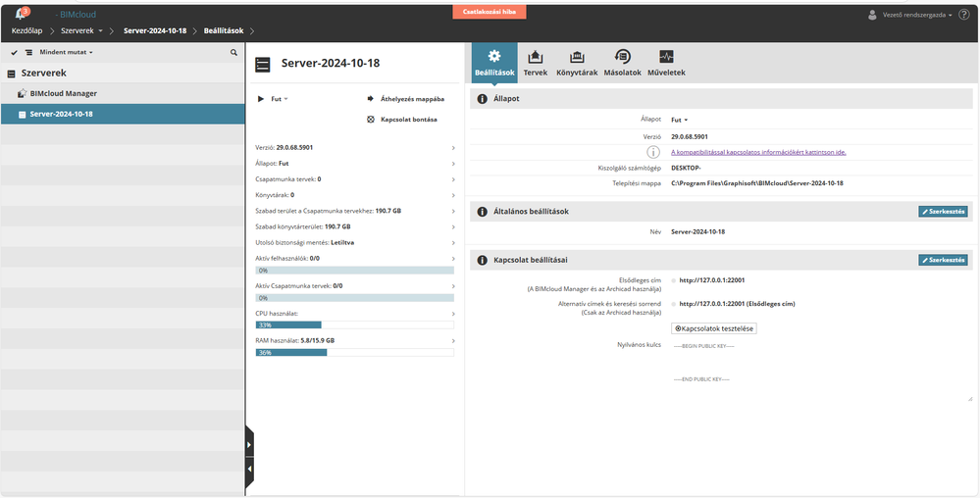Viewport: 980px width, 498px height.
Task: Click the right-arrow panel collapse handle
Action: [x=249, y=445]
